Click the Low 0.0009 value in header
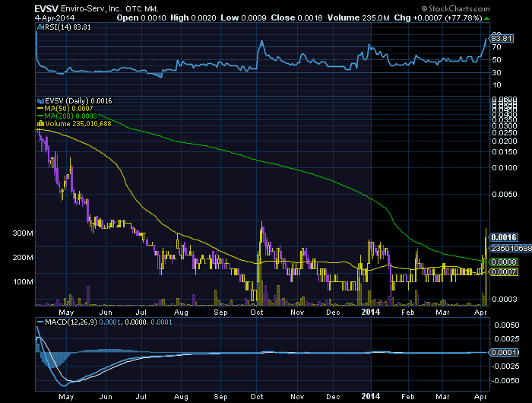This screenshot has width=532, height=403. [243, 18]
